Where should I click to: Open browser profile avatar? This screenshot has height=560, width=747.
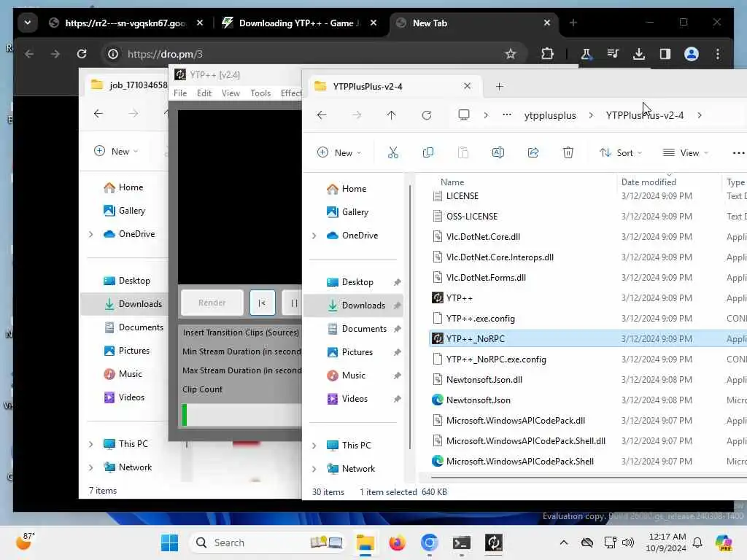692,54
